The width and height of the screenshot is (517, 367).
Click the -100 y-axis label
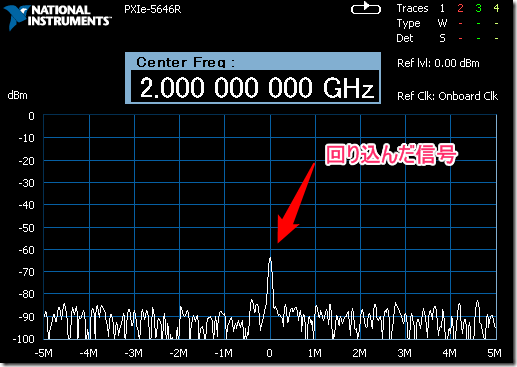coord(24,339)
